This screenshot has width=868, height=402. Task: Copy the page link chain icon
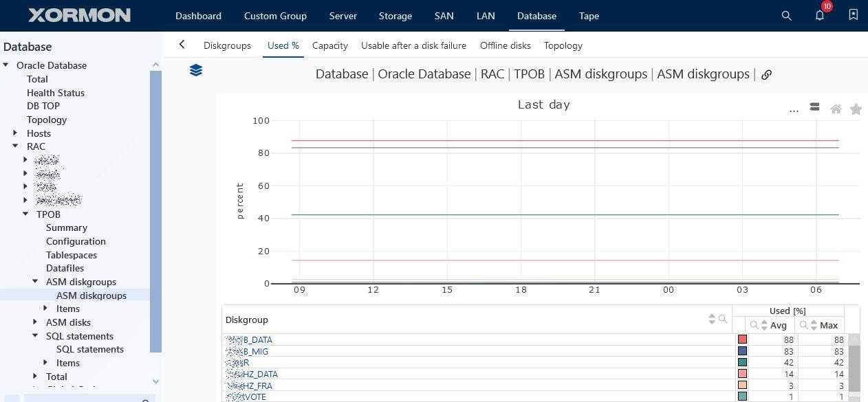point(767,74)
